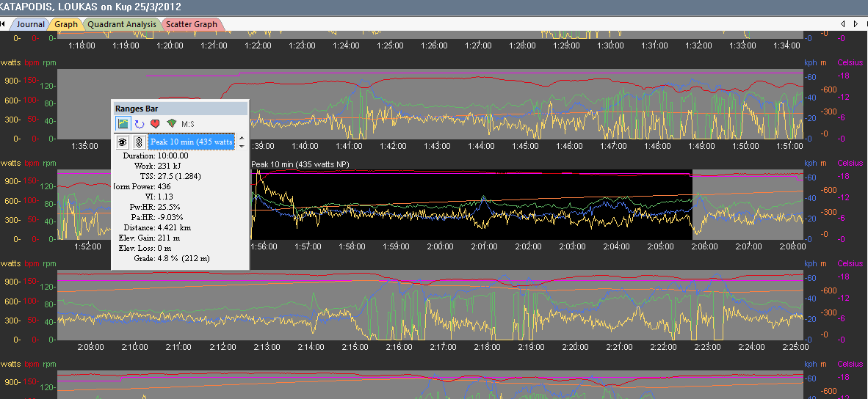The image size is (868, 399).
Task: Click the red heart rate icon
Action: 155,123
